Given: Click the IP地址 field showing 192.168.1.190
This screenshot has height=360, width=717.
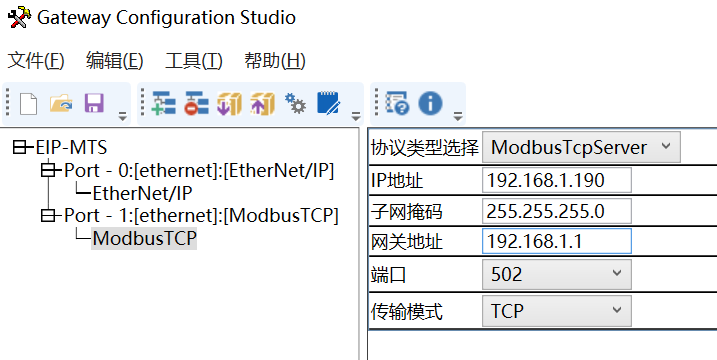Looking at the screenshot, I should coord(556,180).
